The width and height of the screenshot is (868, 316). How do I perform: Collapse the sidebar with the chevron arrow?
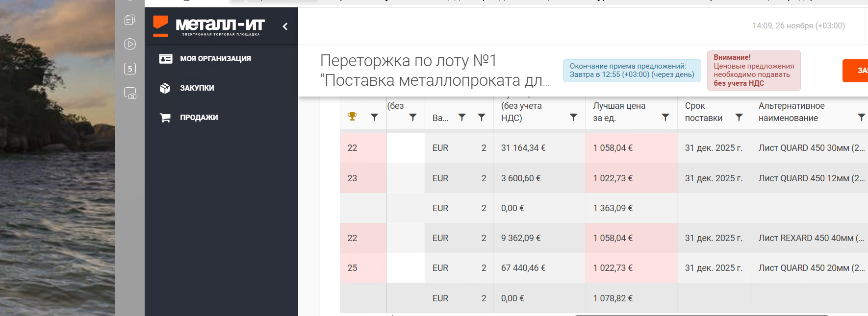coord(285,26)
